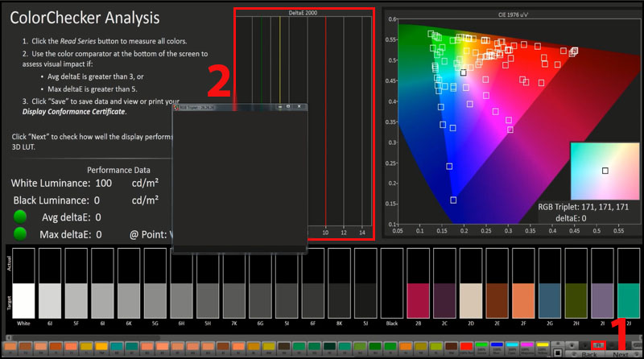This screenshot has width=644, height=359.
Task: Click the CIE 1976 u'v' chart title
Action: click(x=513, y=14)
